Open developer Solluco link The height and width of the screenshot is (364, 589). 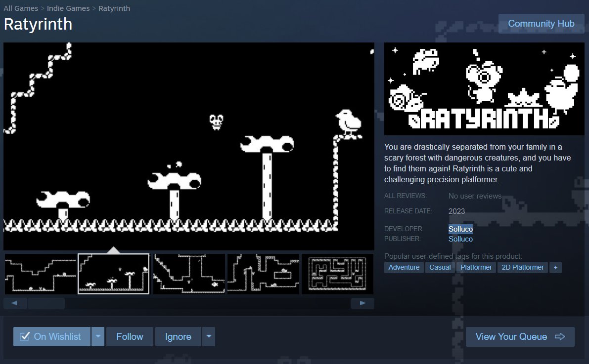460,229
